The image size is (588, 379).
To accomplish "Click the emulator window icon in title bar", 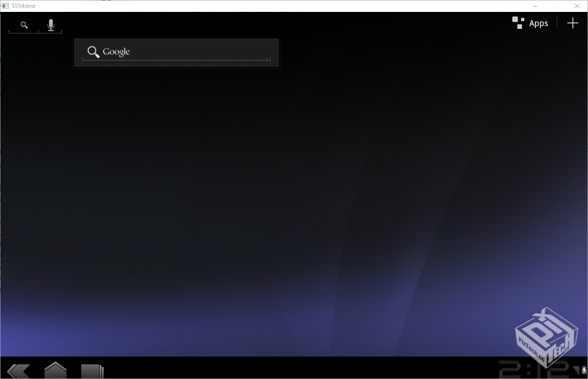I will point(6,6).
